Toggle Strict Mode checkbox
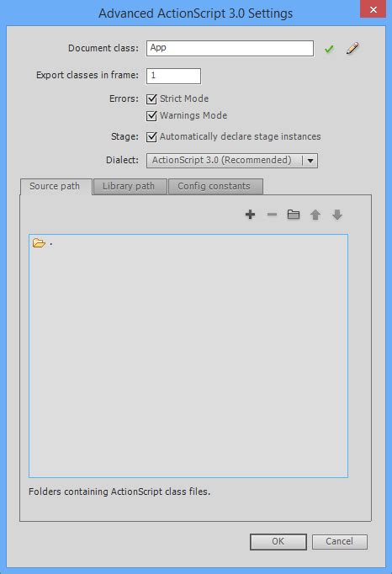Viewport: 392px width, 574px height. click(x=151, y=98)
